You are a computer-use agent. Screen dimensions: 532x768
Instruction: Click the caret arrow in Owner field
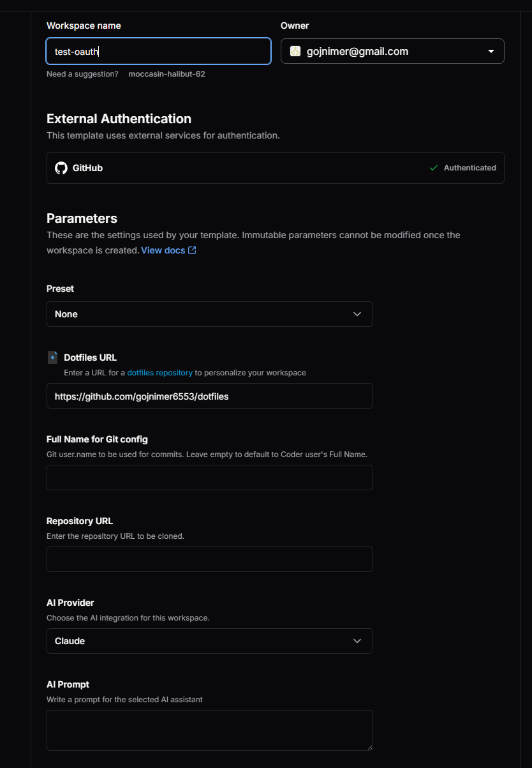tap(491, 51)
